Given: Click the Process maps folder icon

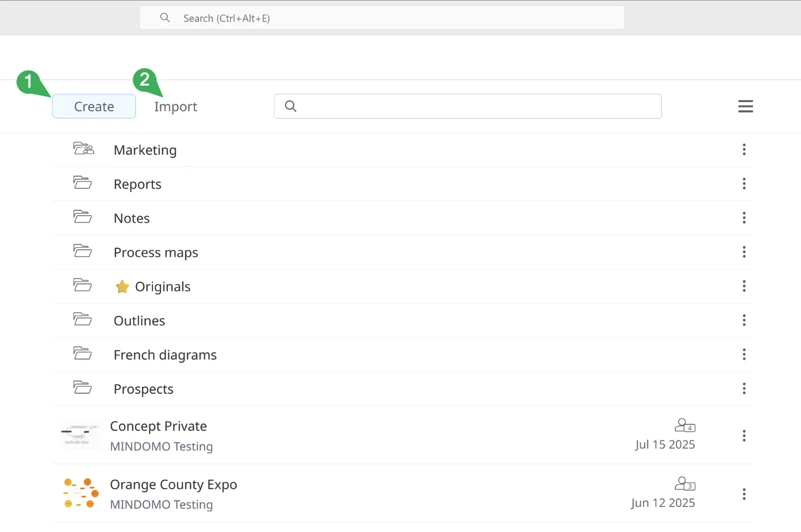Looking at the screenshot, I should (82, 251).
